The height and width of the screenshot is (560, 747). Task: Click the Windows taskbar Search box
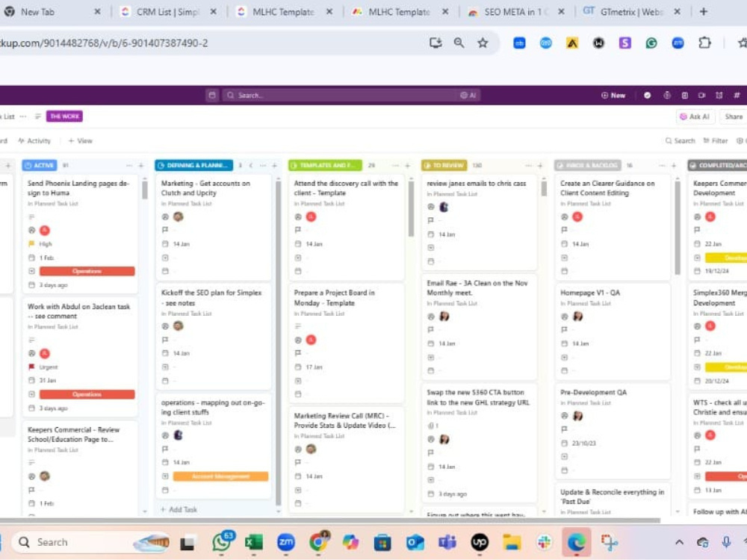click(91, 542)
